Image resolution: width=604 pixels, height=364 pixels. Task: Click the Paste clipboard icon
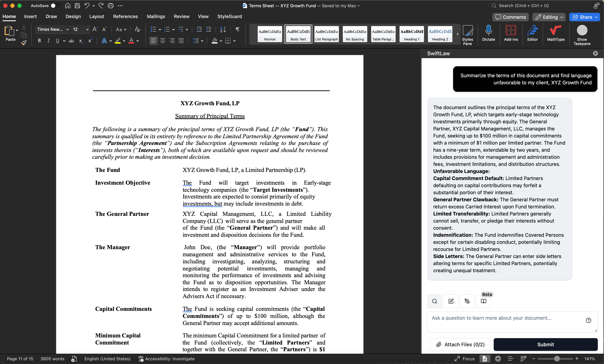point(9,31)
